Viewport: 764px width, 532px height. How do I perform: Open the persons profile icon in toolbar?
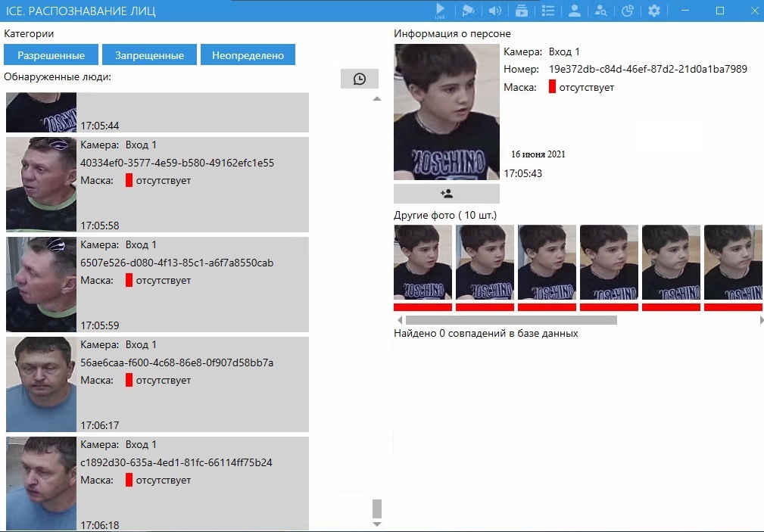575,11
